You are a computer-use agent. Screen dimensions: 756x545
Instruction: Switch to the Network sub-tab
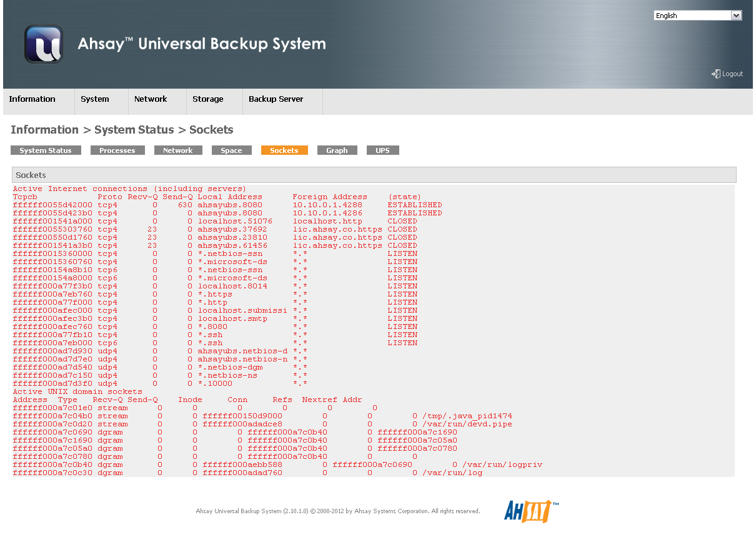point(178,150)
